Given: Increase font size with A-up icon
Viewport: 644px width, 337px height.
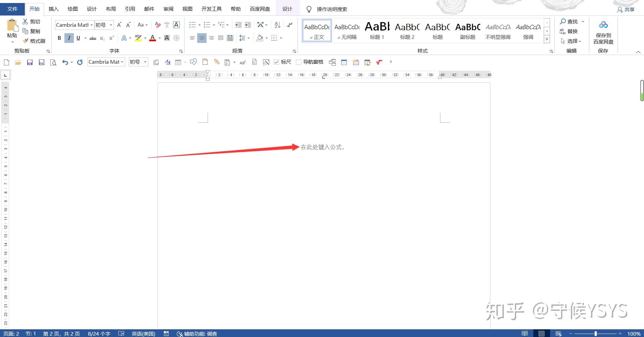Looking at the screenshot, I should [119, 25].
